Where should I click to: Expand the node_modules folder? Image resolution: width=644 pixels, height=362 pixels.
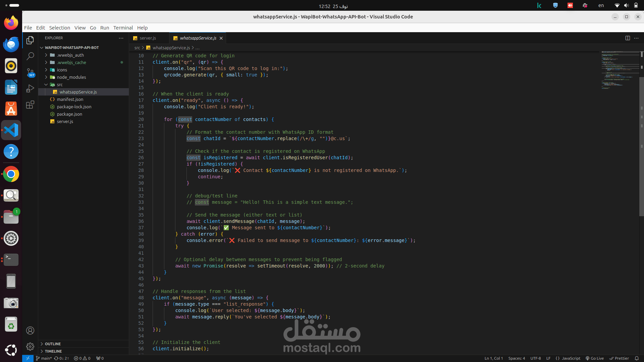click(x=71, y=77)
